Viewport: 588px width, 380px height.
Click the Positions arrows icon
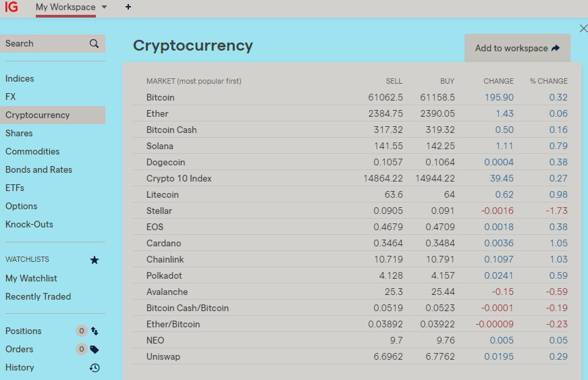point(95,331)
